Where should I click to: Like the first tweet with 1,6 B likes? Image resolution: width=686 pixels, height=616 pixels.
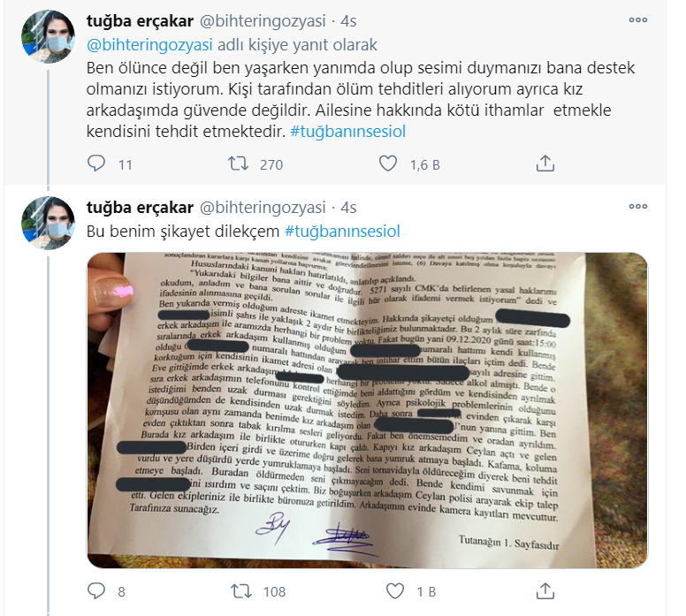pos(387,164)
